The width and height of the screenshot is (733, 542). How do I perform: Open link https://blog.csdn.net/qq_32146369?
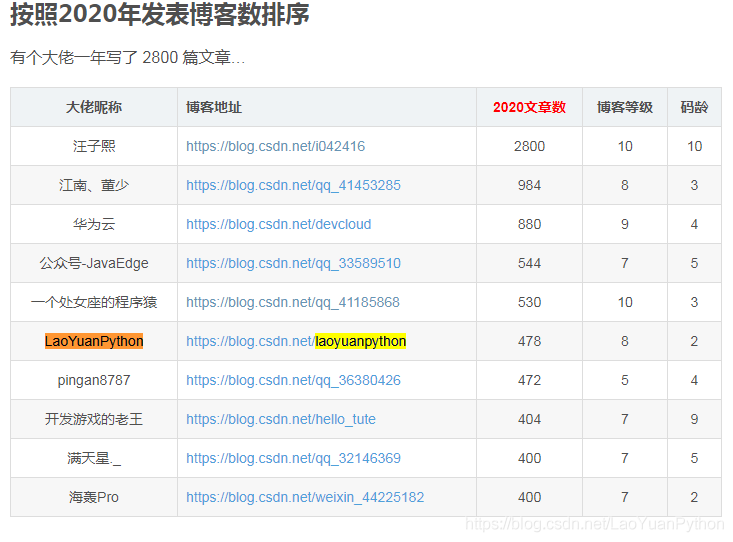coord(293,458)
